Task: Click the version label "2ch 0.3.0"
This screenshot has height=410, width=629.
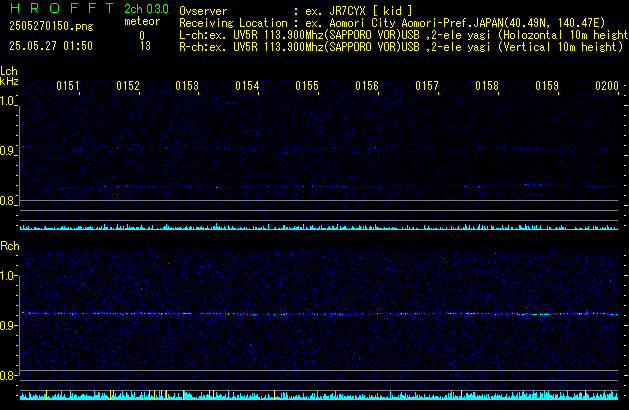Action: (146, 9)
